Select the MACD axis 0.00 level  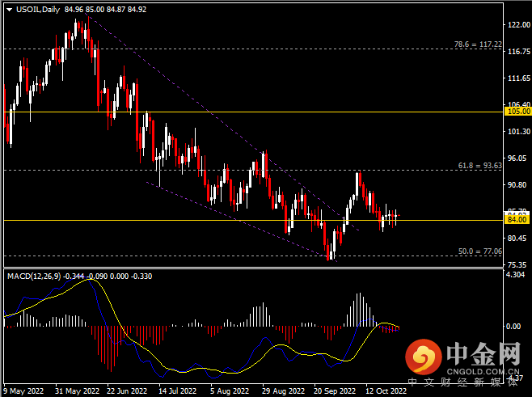tap(513, 327)
